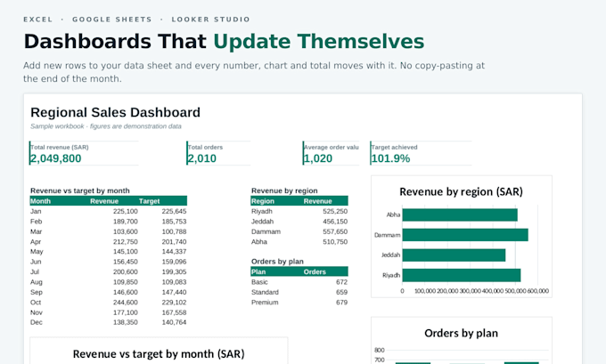606x364 pixels.
Task: Click Jeddah revenue cell 456,150
Action: (335, 222)
